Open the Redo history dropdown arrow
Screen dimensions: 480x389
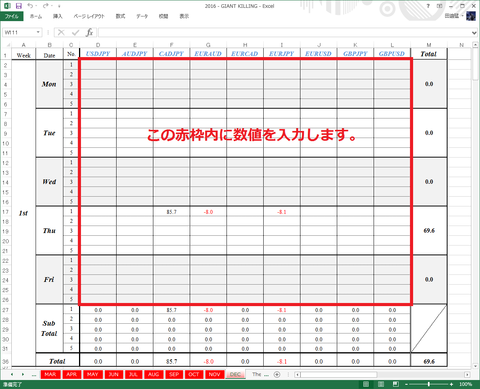point(52,6)
